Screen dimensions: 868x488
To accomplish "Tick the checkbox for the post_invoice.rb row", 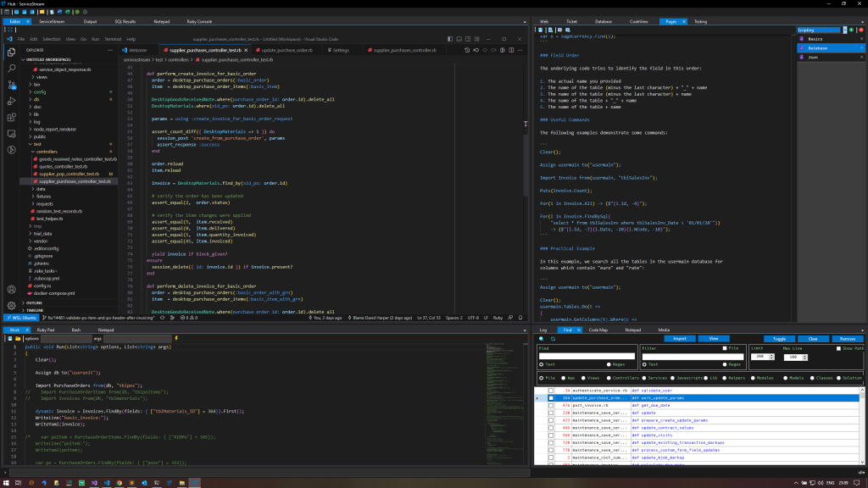I will (551, 406).
